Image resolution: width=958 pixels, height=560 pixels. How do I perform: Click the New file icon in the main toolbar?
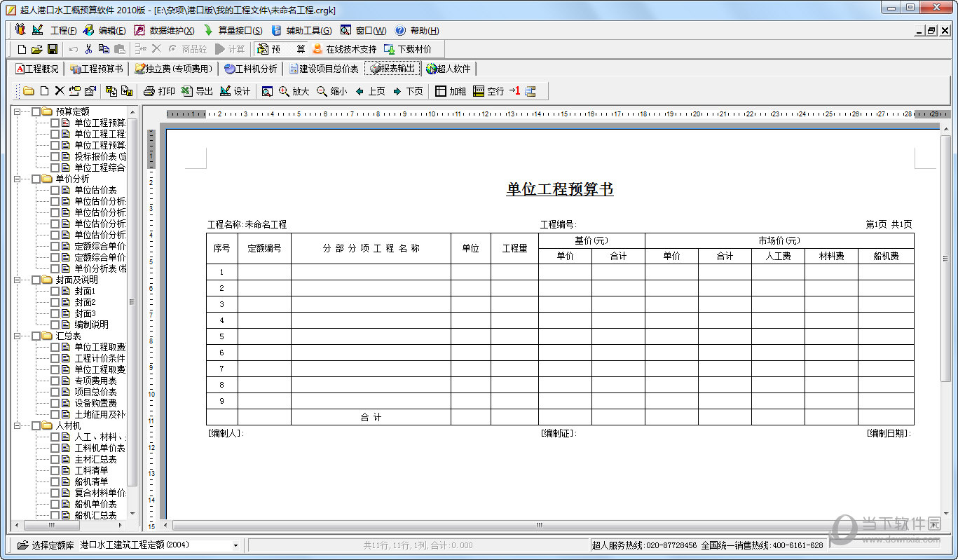(22, 49)
